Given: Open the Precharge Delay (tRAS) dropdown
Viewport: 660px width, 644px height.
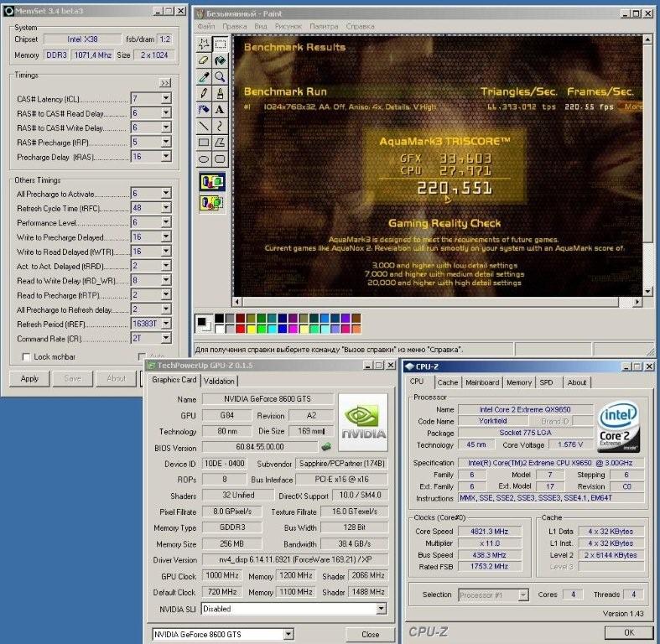Looking at the screenshot, I should coord(166,157).
